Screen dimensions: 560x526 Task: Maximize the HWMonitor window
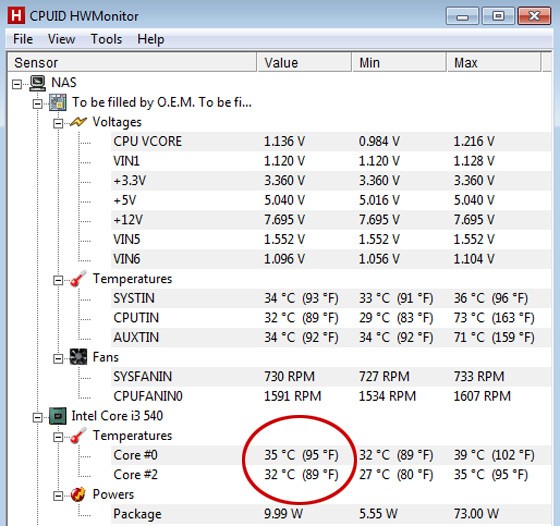(x=498, y=16)
